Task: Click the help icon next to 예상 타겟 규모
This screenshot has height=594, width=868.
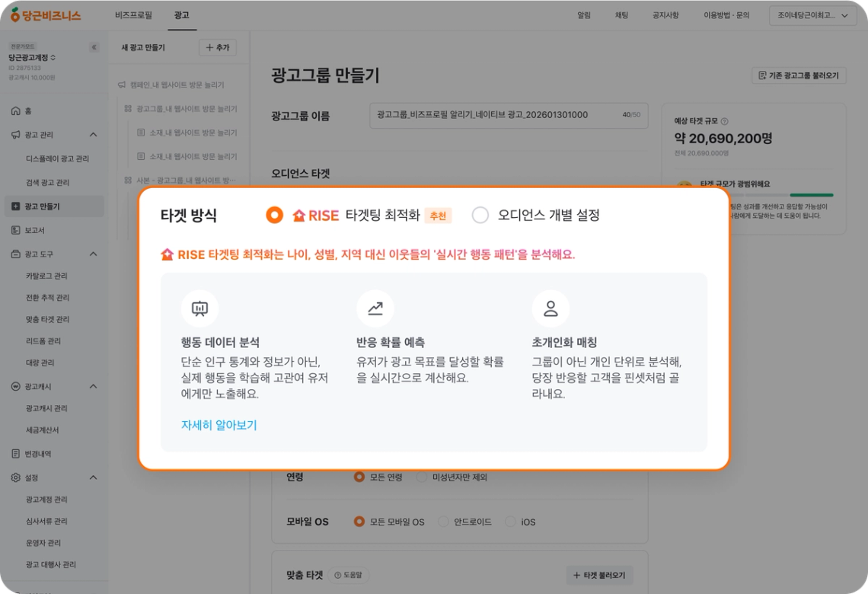Action: [725, 121]
